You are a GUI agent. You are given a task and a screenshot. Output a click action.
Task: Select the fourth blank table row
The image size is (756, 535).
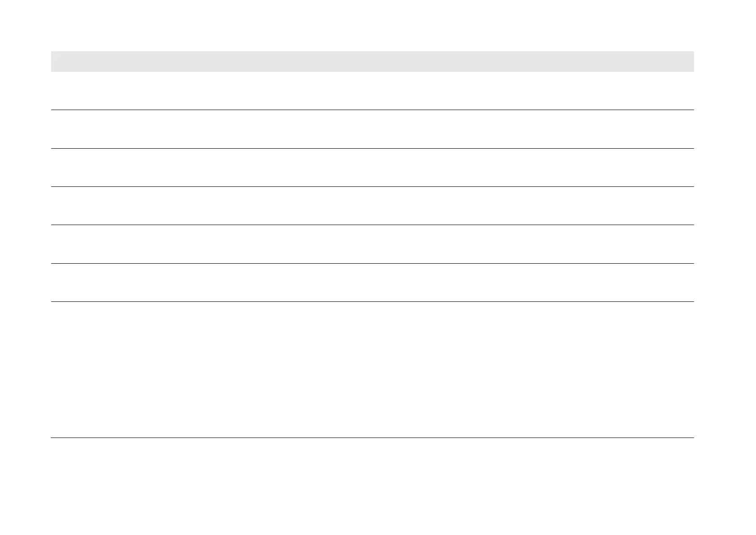click(372, 206)
